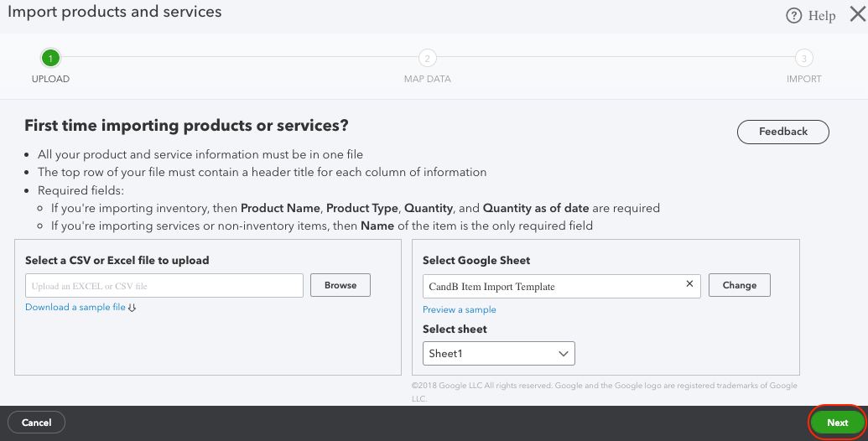Click 'First time importing products or services?' heading
The image size is (868, 441).
[x=186, y=126]
